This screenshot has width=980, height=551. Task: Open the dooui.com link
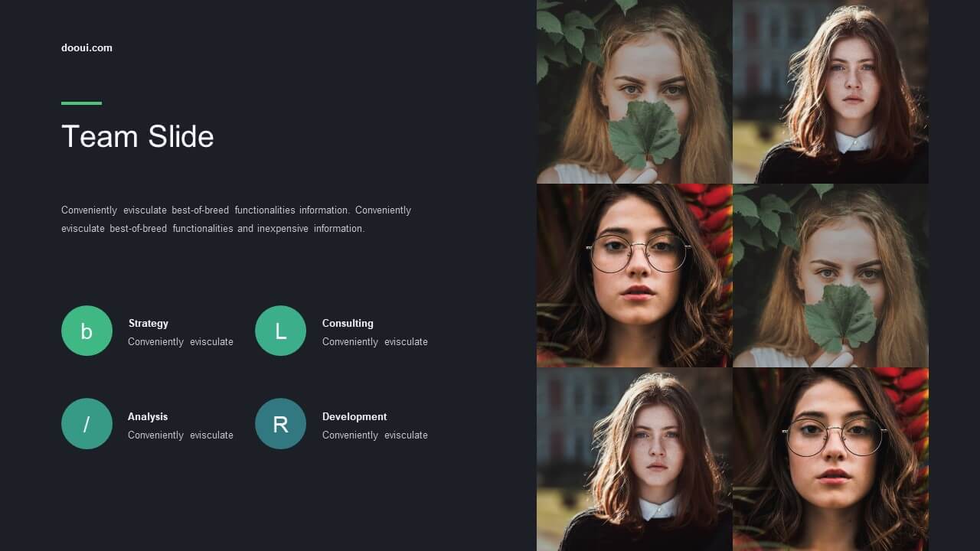[87, 47]
